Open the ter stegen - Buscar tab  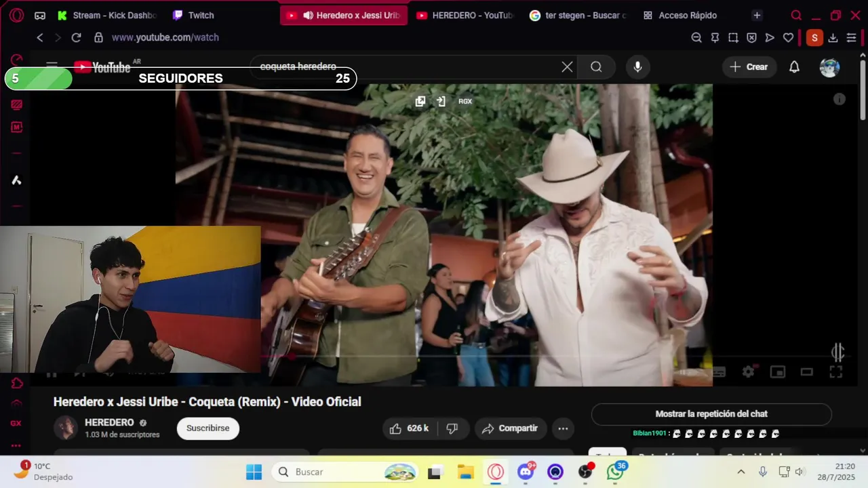click(578, 15)
